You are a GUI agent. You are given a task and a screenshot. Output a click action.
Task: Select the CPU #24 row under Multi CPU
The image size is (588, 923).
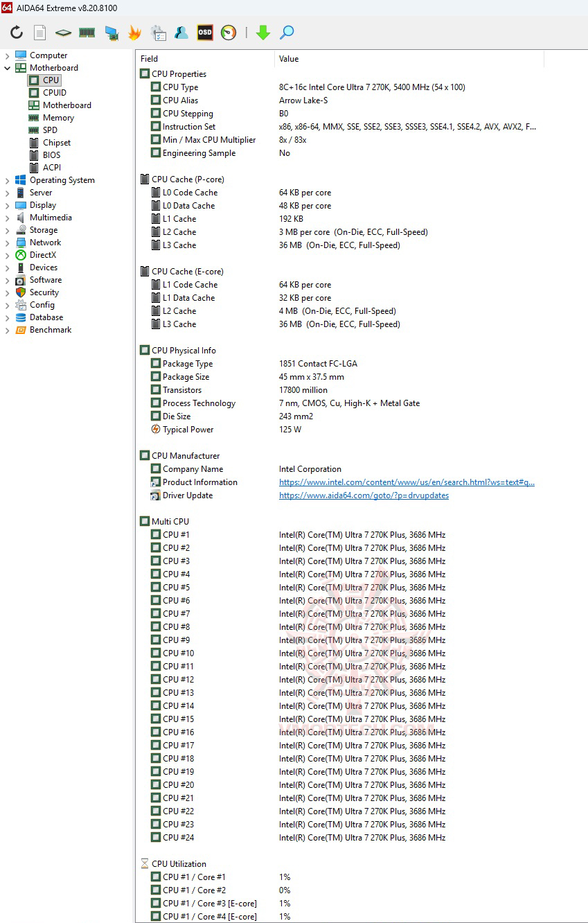[339, 838]
